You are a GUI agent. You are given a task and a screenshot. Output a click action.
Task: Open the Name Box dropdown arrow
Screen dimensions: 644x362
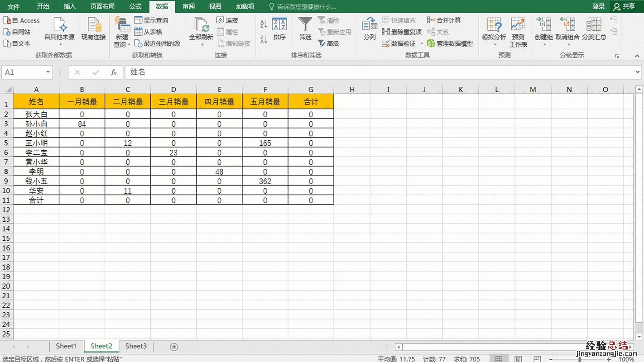pyautogui.click(x=48, y=72)
